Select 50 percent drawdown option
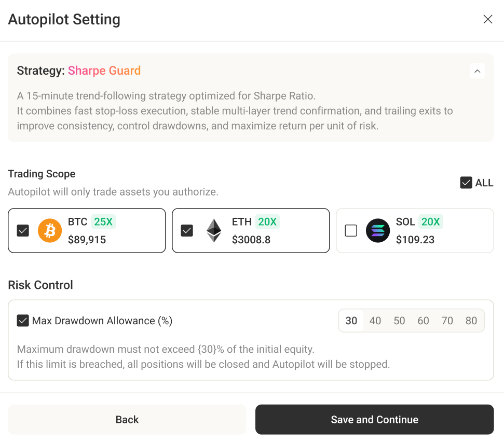Image resolution: width=504 pixels, height=443 pixels. (x=399, y=321)
